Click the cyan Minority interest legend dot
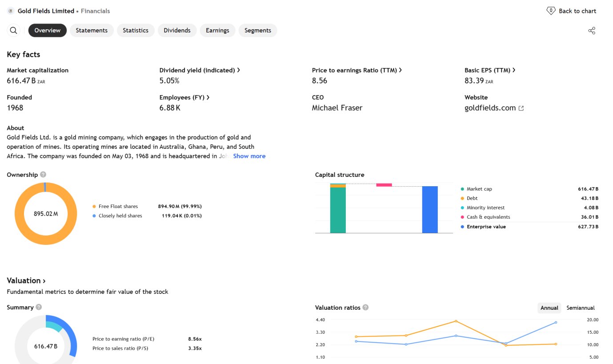 click(462, 208)
